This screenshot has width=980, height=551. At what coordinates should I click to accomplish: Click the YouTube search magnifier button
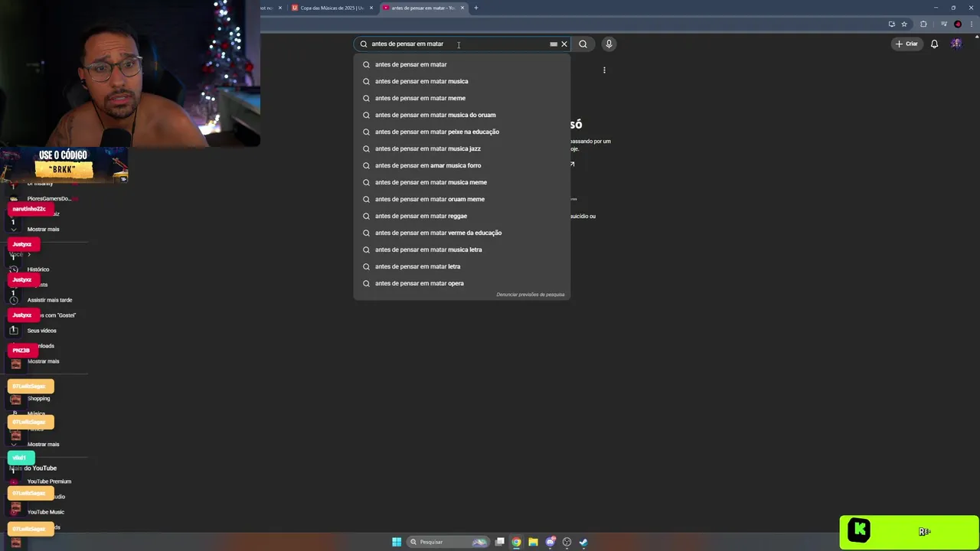coord(583,44)
